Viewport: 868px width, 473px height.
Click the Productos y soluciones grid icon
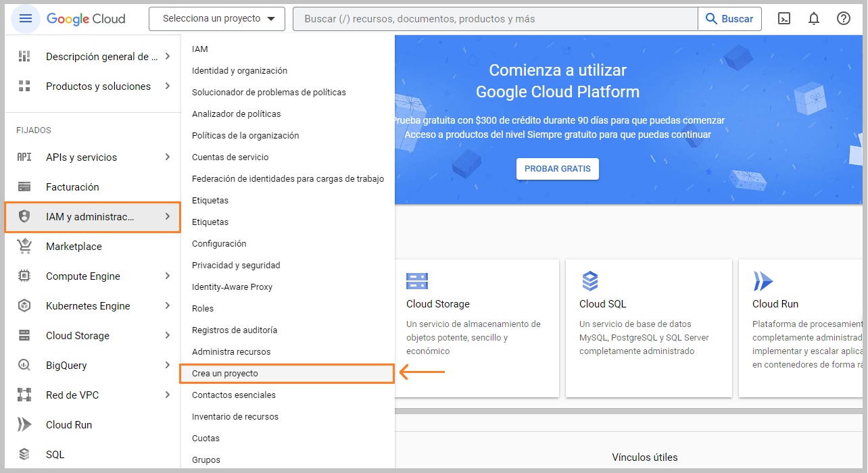pos(24,86)
